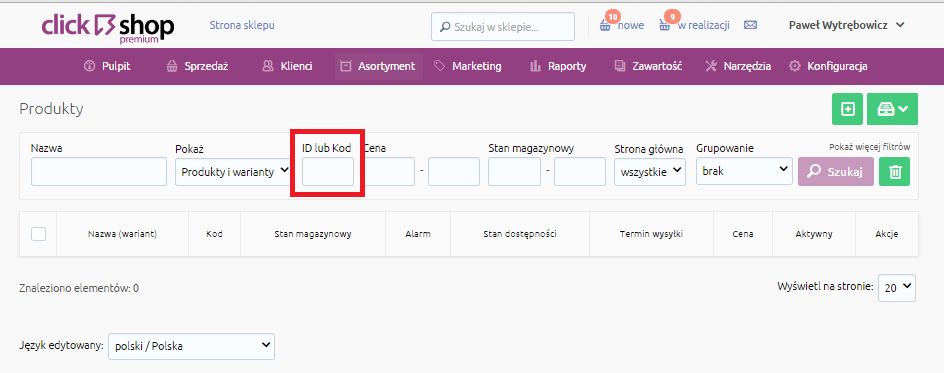Open the Zawartość menu
Viewport: 944px width, 373px height.
(648, 66)
